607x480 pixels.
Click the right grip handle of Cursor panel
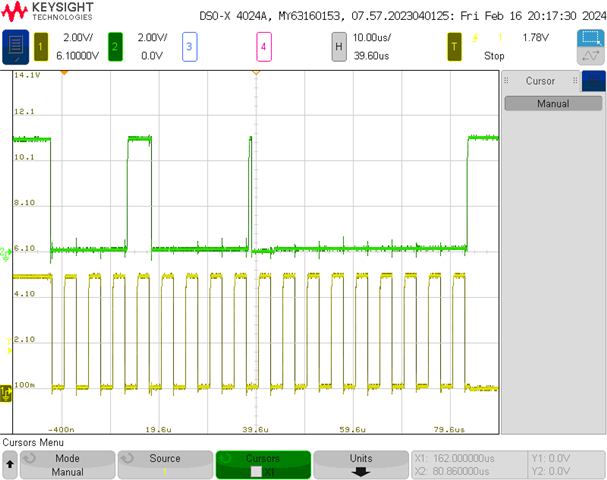pos(575,81)
